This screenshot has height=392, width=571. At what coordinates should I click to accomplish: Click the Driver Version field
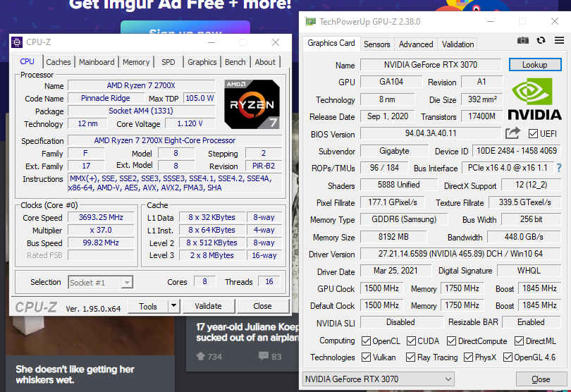coord(460,254)
